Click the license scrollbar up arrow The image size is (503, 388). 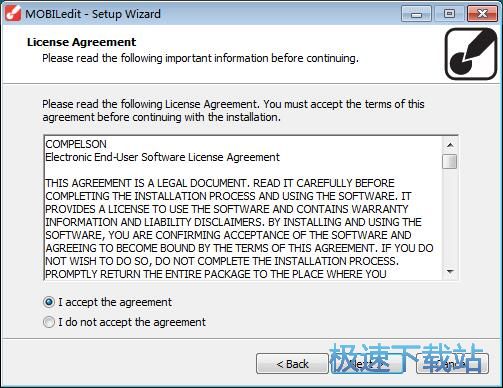[450, 145]
